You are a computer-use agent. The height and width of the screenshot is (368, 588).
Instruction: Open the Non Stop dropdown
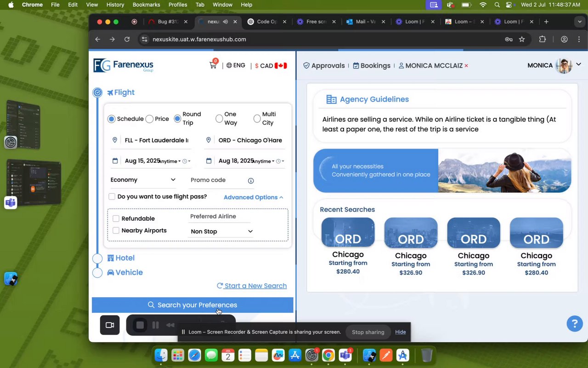tap(221, 231)
